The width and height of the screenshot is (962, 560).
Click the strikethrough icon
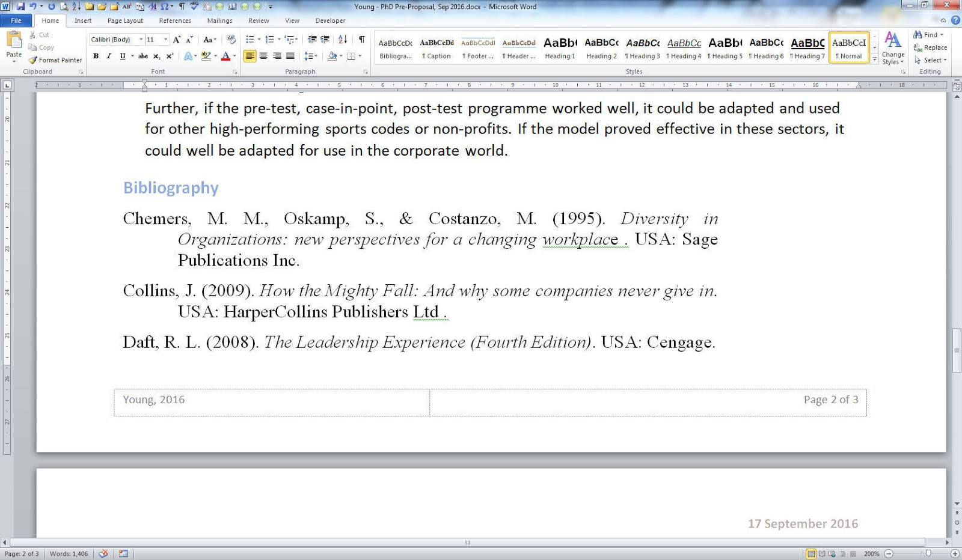point(142,56)
